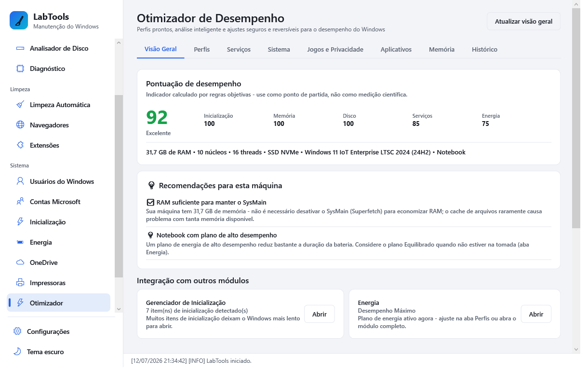Open Configurações
The image size is (588, 386).
pos(58,331)
